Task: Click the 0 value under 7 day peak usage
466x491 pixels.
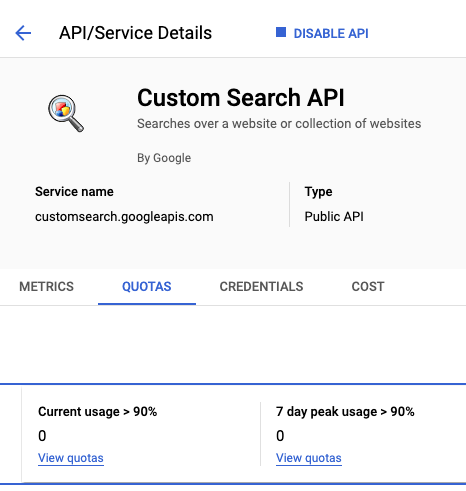Action: pyautogui.click(x=280, y=436)
